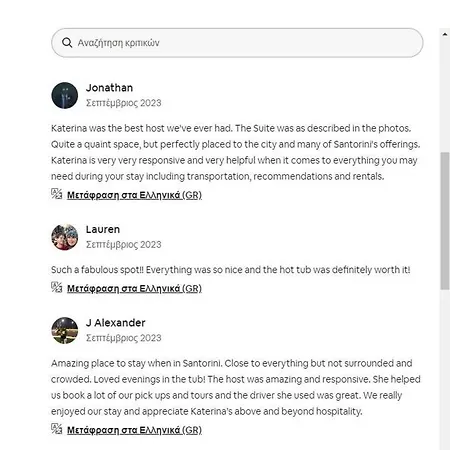Translate J Alexander's review to Greek
This screenshot has height=450, width=450.
click(x=134, y=430)
